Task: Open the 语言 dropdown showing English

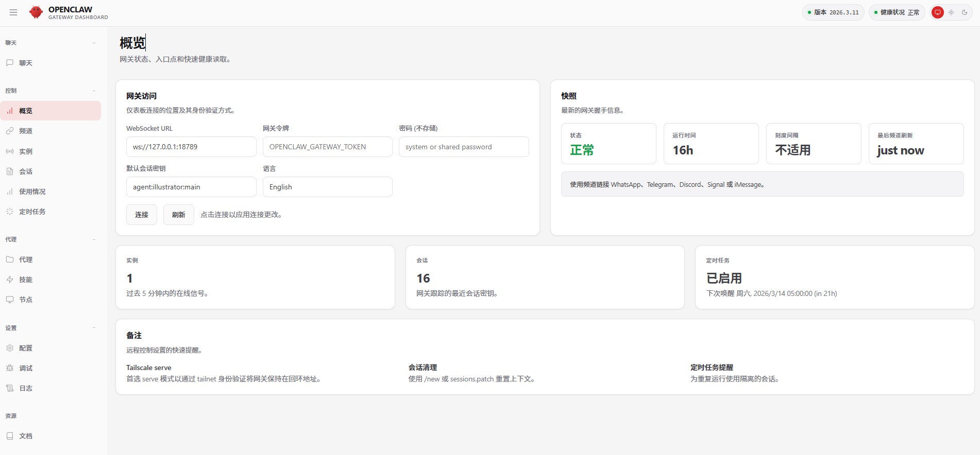Action: 328,187
